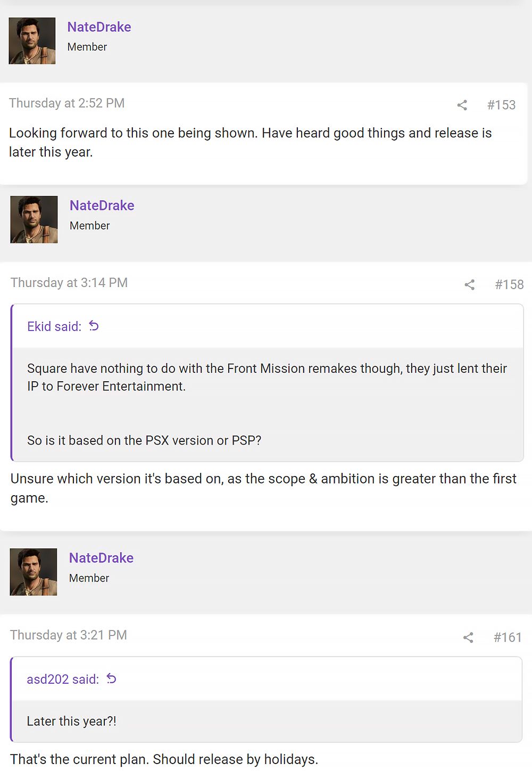Open NateDrake's avatar on the 2:52 PM post
This screenshot has width=532, height=771.
tap(32, 41)
